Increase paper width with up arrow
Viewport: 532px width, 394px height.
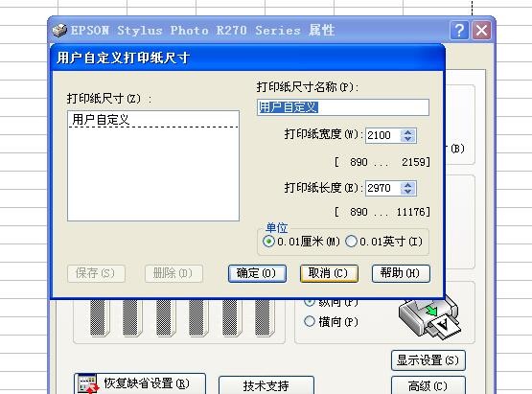(407, 132)
